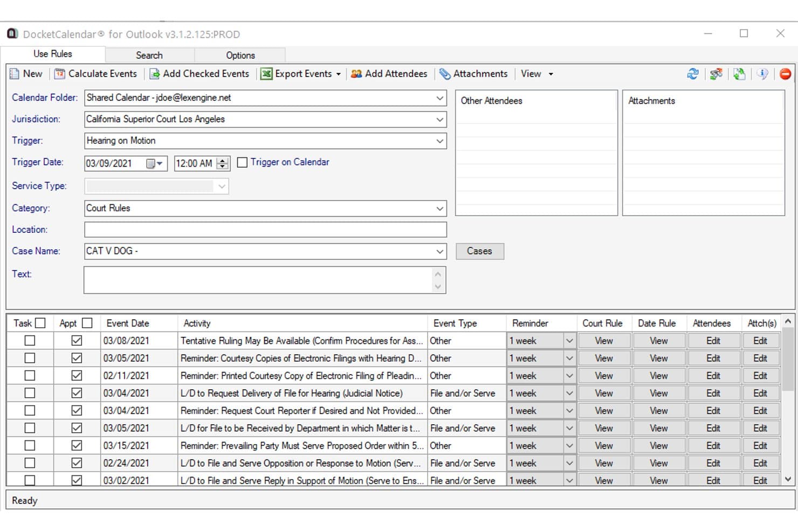798x532 pixels.
Task: Open the Calendar Folder dropdown
Action: pyautogui.click(x=439, y=98)
